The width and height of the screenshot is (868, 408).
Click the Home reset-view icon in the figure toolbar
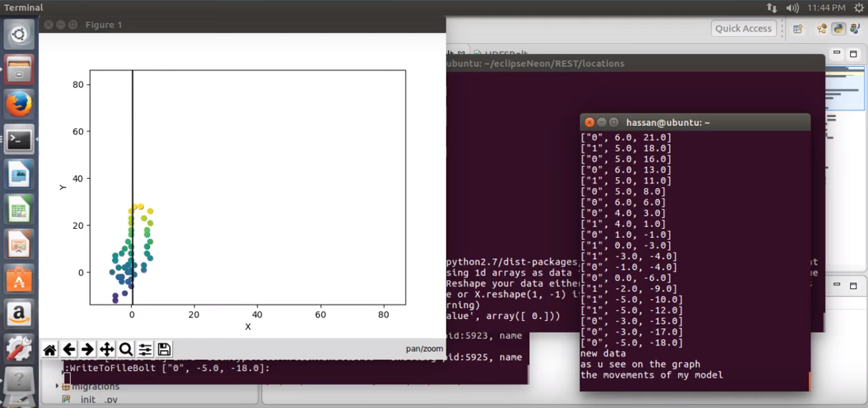click(x=50, y=349)
